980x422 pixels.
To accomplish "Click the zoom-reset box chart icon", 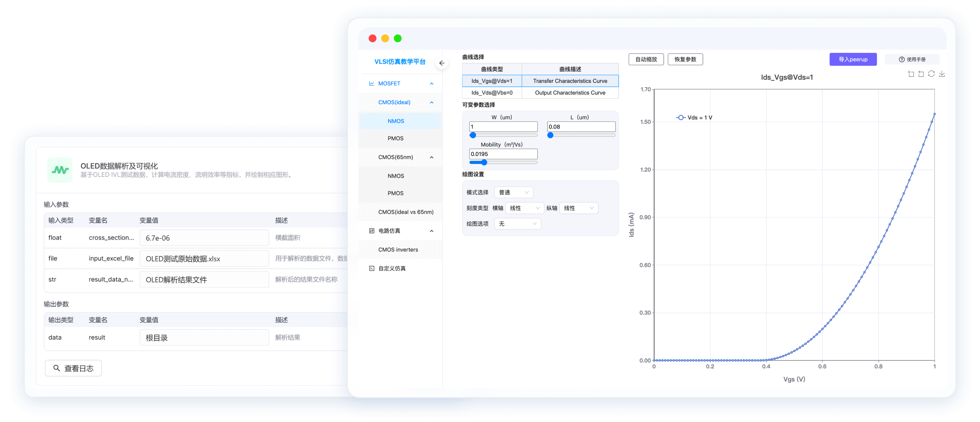I will [x=921, y=74].
